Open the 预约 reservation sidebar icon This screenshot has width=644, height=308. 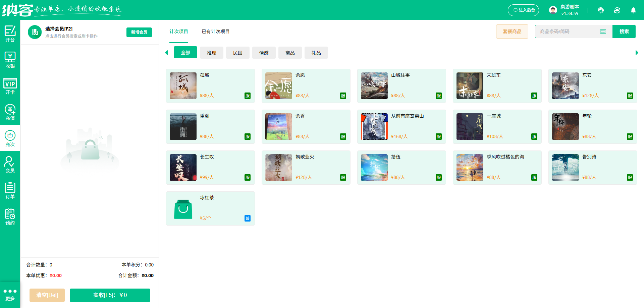click(10, 217)
